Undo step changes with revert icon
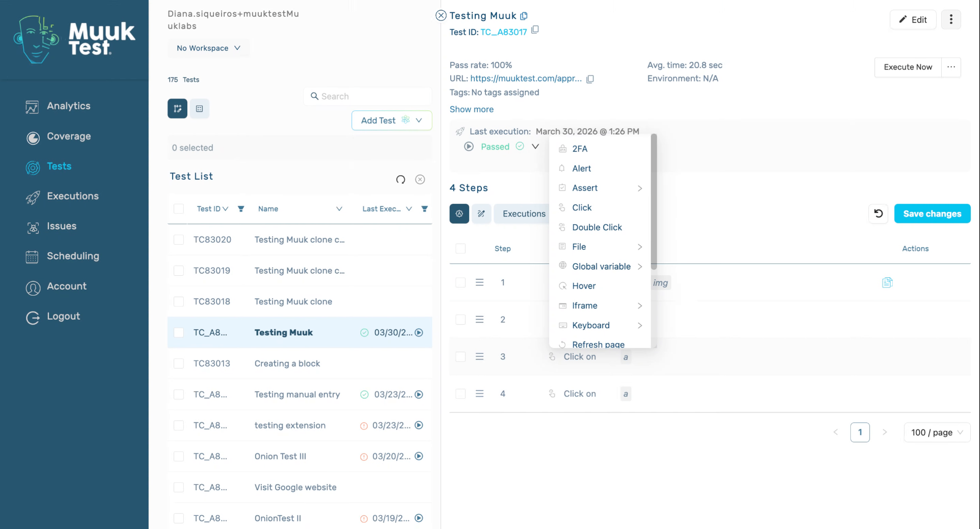The height and width of the screenshot is (529, 980). pos(878,214)
